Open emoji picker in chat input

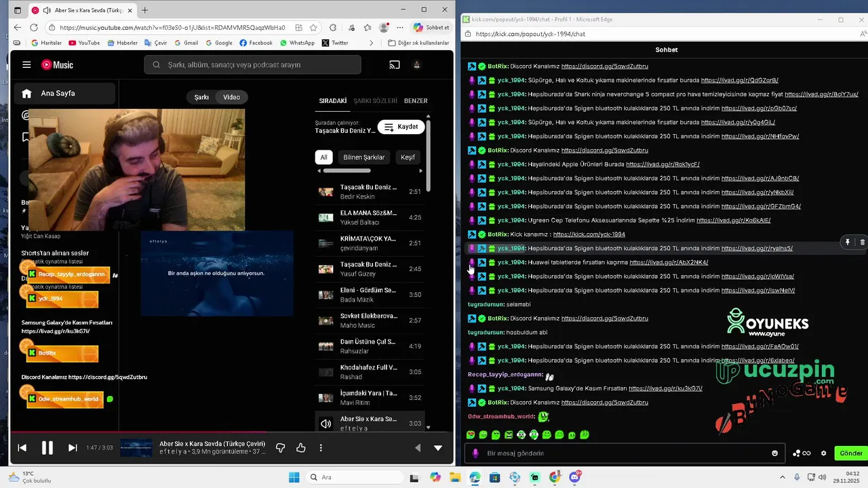(x=774, y=453)
